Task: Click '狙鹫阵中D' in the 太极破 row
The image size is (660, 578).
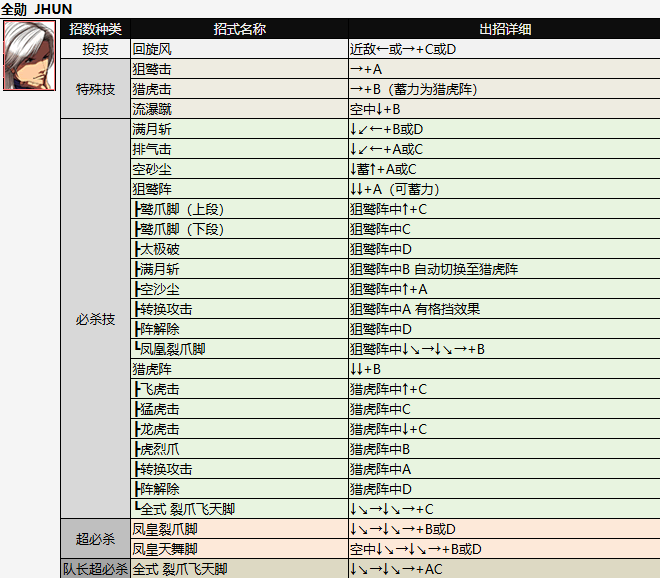Action: [x=381, y=249]
